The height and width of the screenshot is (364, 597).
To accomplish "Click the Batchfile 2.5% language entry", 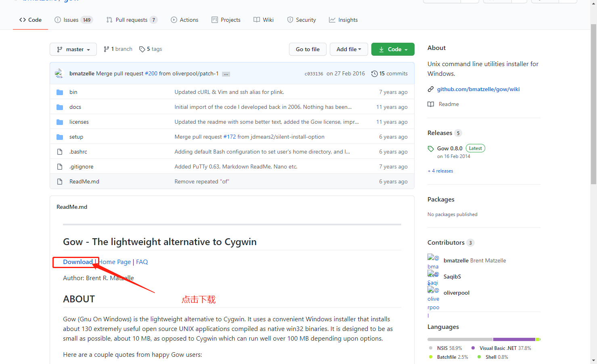I will [448, 357].
